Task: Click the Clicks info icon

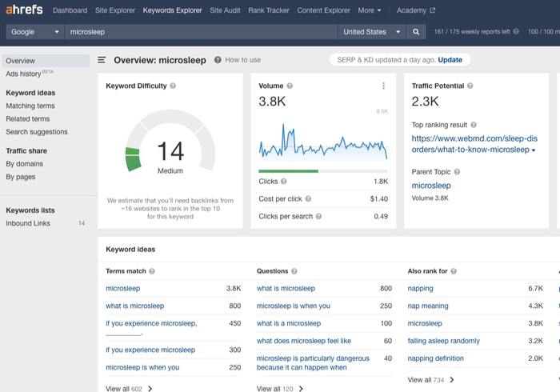Action: pyautogui.click(x=283, y=182)
